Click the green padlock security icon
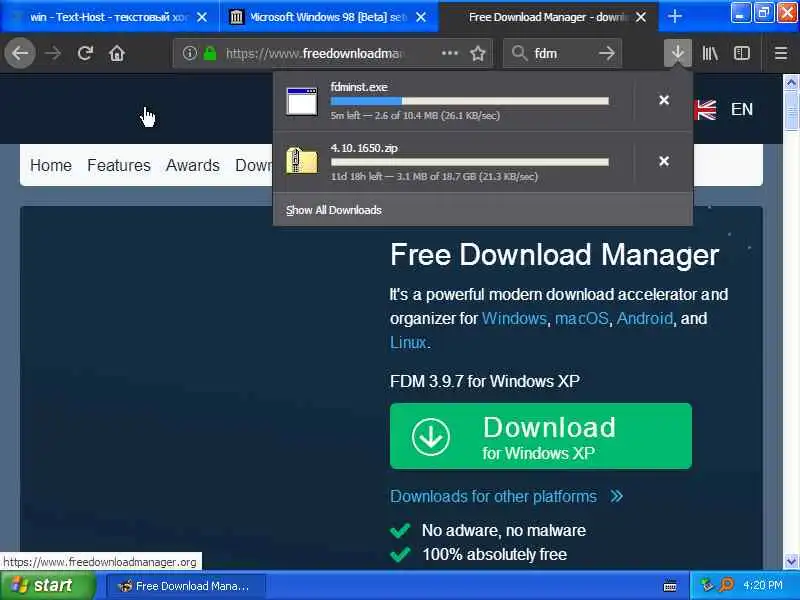 [x=210, y=53]
